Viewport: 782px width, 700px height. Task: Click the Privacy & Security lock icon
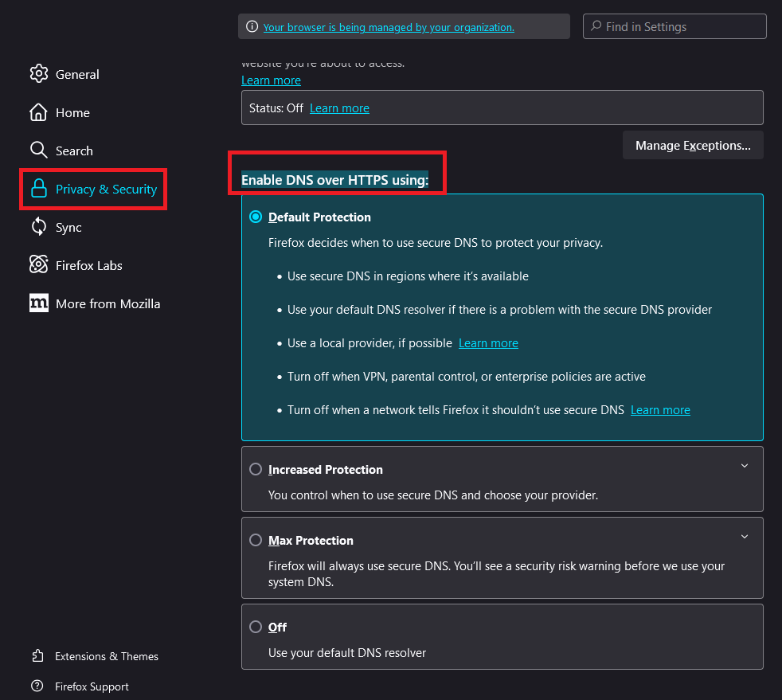click(38, 189)
